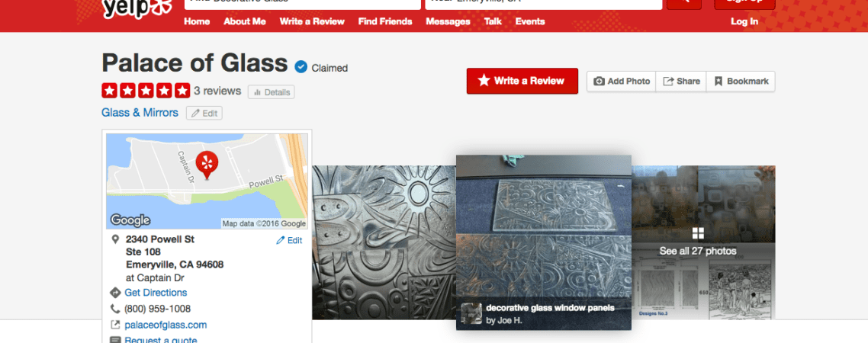Click Add Photo button with camera icon
The width and height of the screenshot is (868, 343).
click(x=621, y=82)
